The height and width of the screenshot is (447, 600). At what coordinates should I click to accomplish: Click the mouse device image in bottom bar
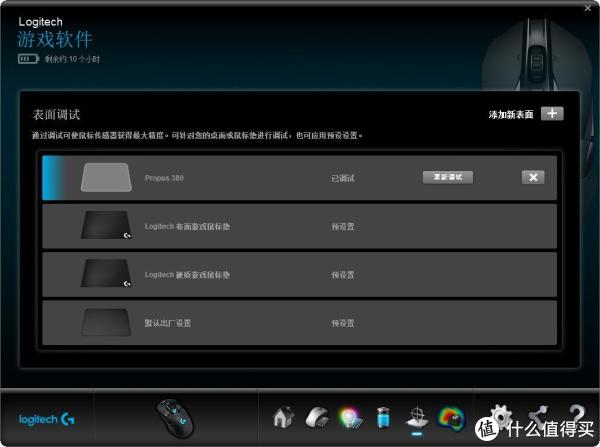pyautogui.click(x=175, y=418)
